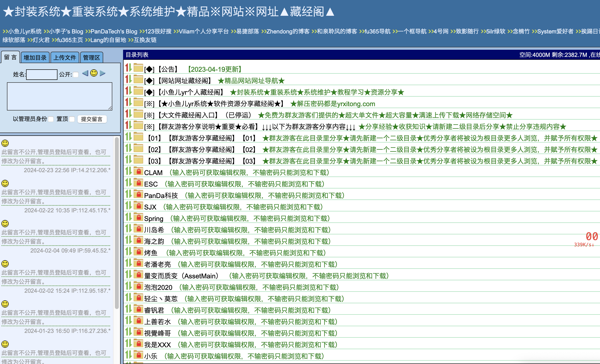This screenshot has width=600, height=364.
Task: Open folder icon of 【01】群友游客分享藏经阁
Action: click(138, 137)
